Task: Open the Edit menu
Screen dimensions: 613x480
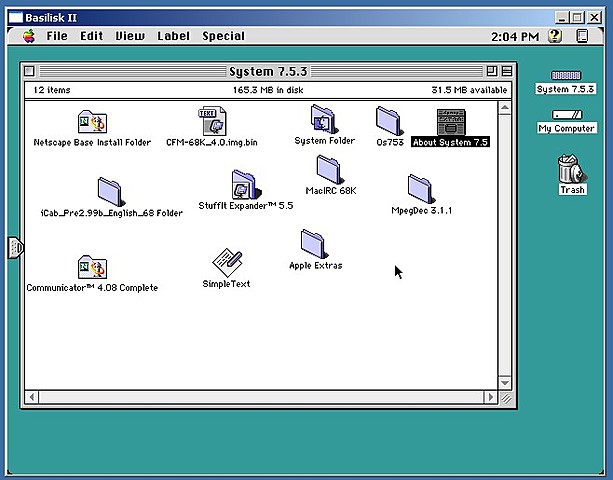Action: point(91,36)
